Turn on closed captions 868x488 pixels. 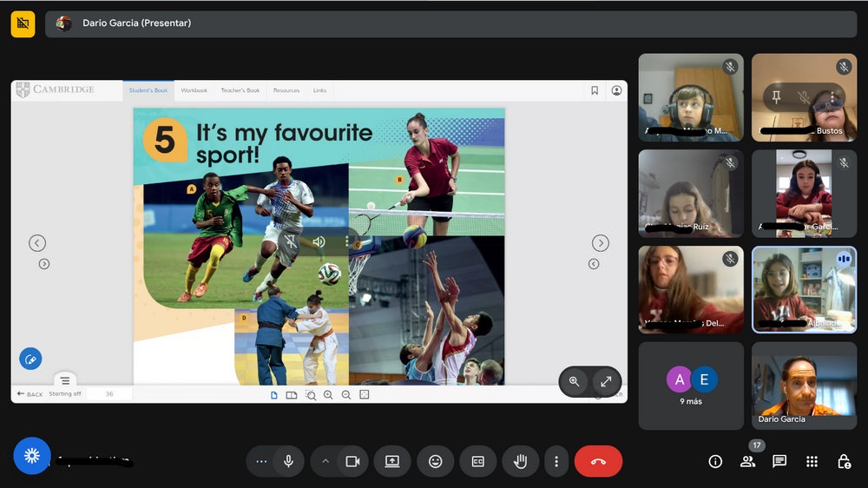(x=477, y=461)
